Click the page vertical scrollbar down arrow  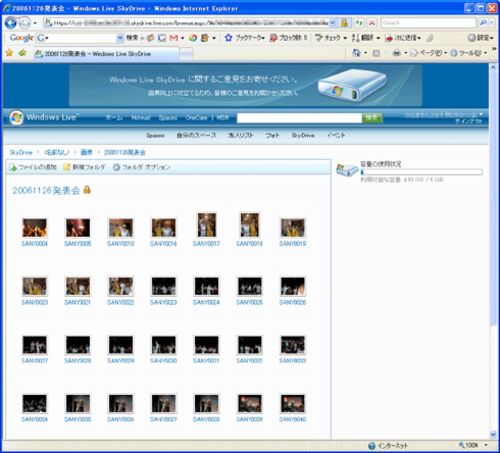[x=493, y=434]
